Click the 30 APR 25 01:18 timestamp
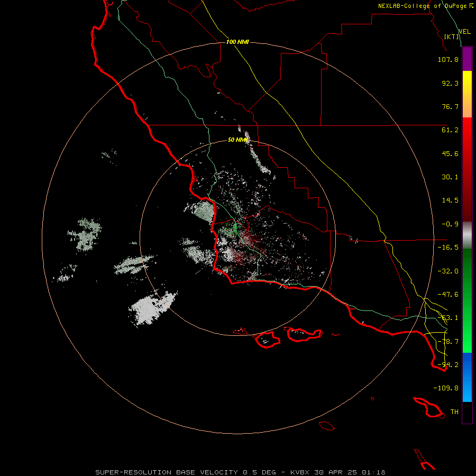 click(x=350, y=472)
